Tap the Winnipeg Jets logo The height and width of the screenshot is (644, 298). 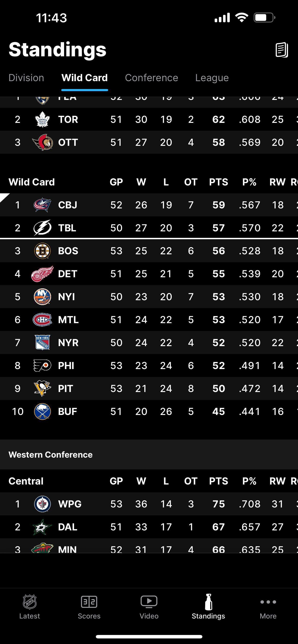(x=42, y=504)
